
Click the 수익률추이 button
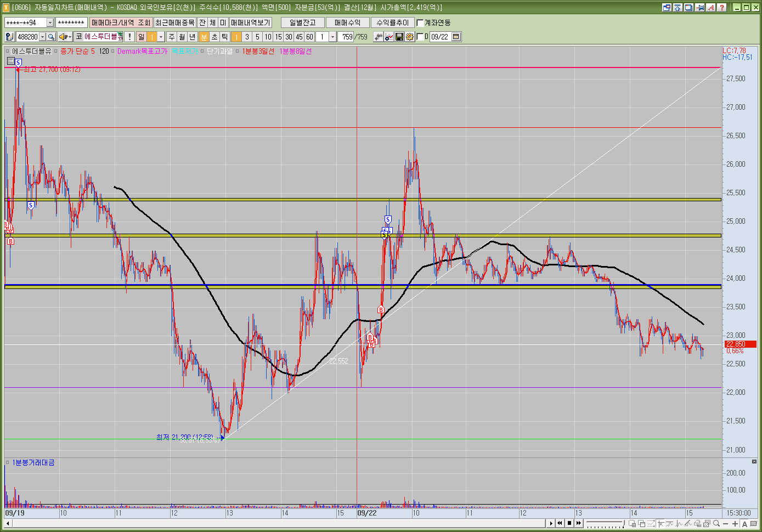point(393,22)
